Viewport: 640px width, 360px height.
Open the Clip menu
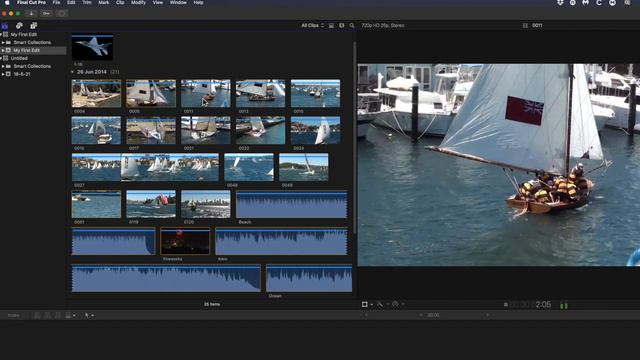tap(120, 2)
